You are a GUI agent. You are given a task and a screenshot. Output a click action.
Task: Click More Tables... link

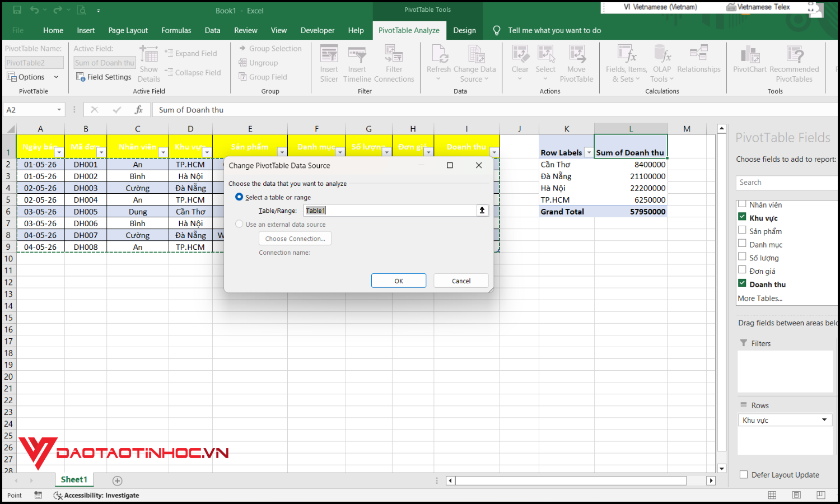[760, 298]
